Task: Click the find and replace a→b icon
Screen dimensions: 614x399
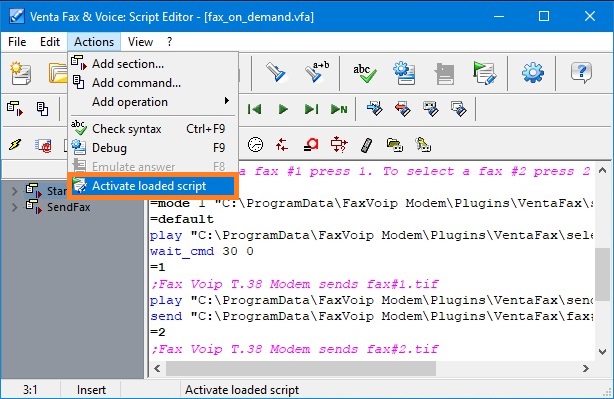Action: (317, 72)
